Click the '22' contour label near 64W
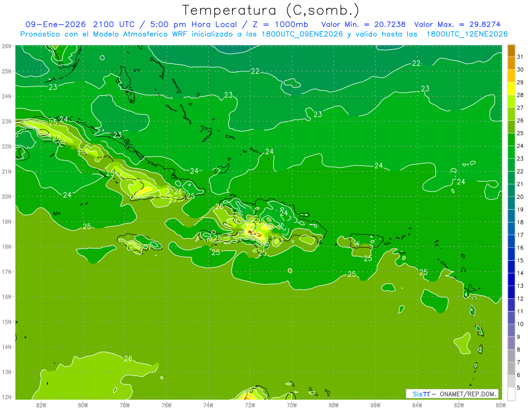The width and height of the screenshot is (532, 411). 416,63
